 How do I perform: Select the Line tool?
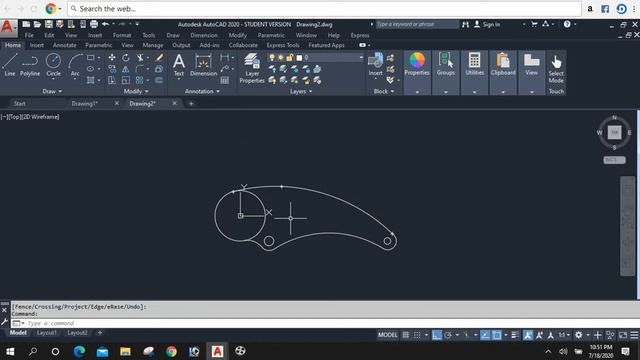click(10, 65)
